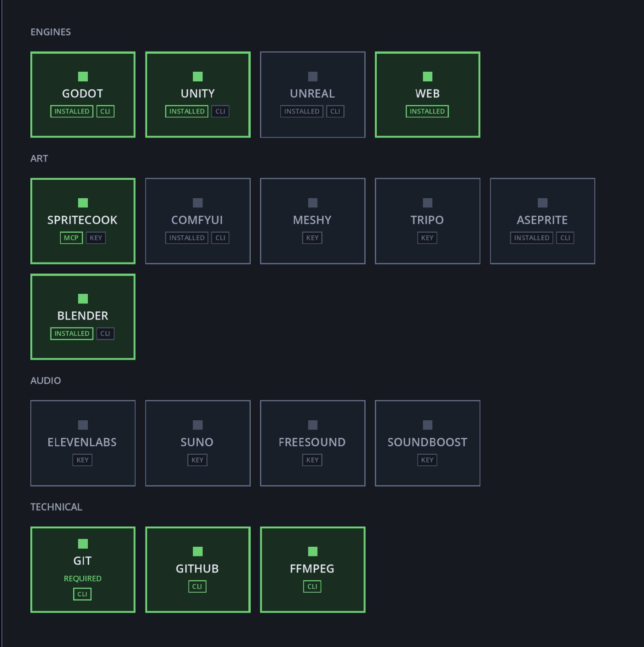Select the KEY badge on Tripo

[427, 238]
